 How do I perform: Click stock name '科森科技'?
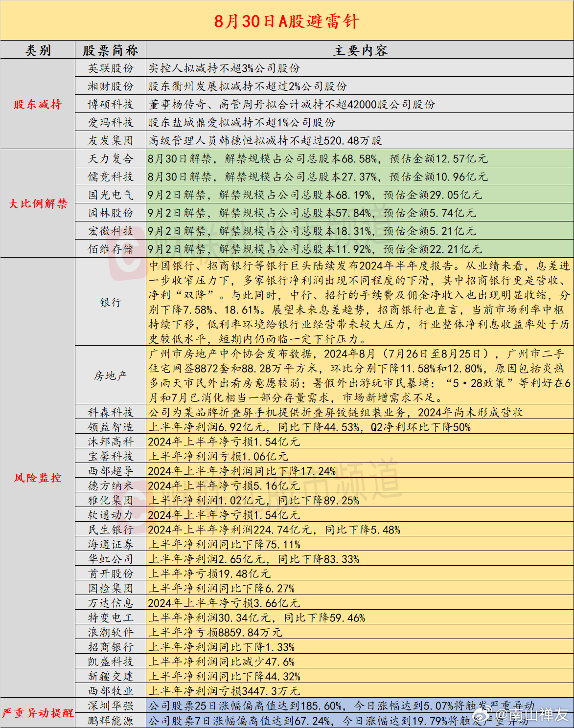(x=111, y=412)
